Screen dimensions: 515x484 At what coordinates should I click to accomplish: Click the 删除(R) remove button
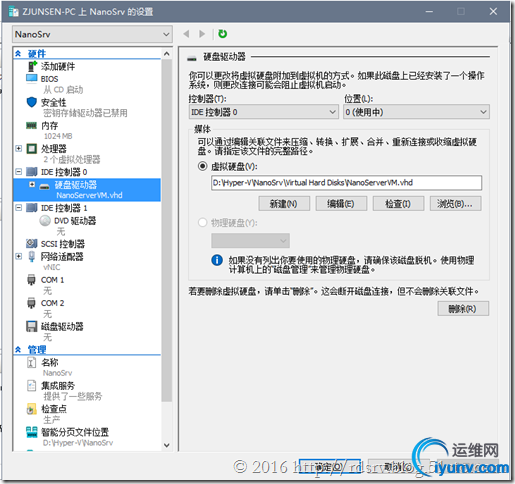click(x=463, y=309)
